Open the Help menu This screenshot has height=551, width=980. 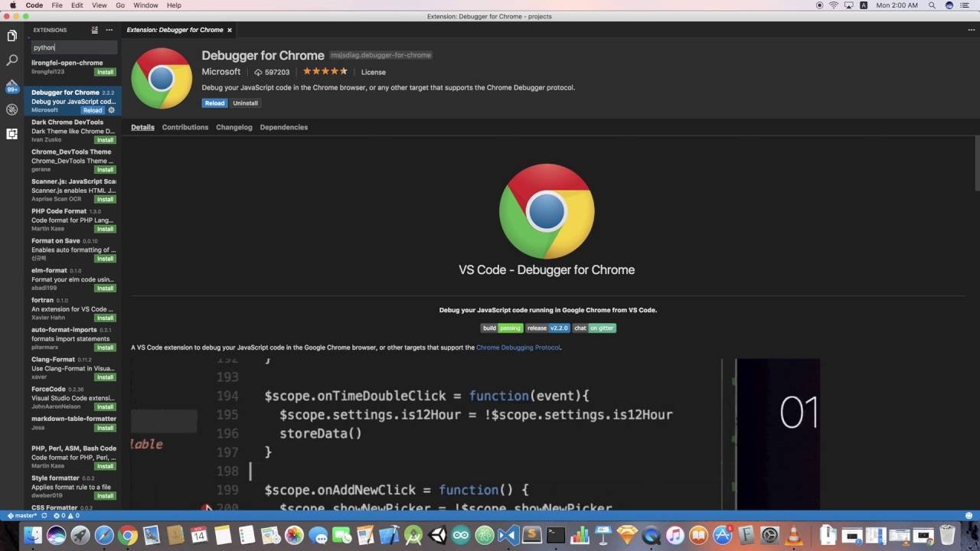pyautogui.click(x=174, y=5)
